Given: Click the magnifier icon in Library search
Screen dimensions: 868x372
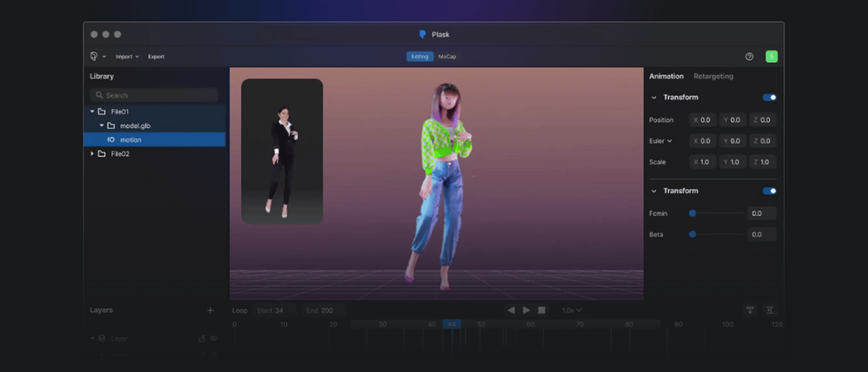Looking at the screenshot, I should tap(99, 95).
